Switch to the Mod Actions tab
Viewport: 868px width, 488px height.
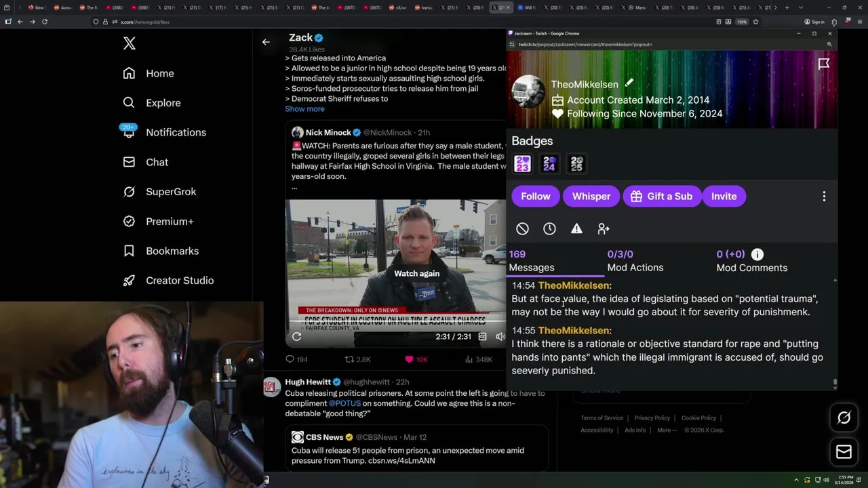click(x=635, y=261)
